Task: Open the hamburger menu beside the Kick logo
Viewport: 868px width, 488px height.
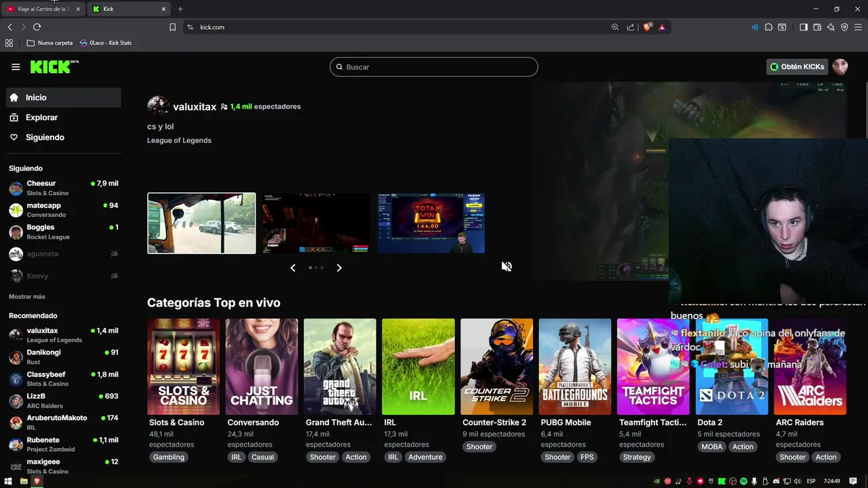Action: (x=16, y=67)
